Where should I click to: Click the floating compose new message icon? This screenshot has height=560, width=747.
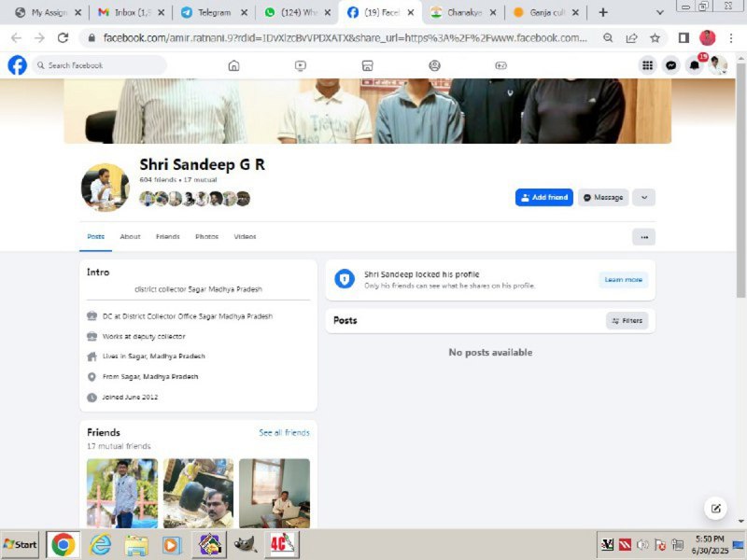(x=716, y=509)
